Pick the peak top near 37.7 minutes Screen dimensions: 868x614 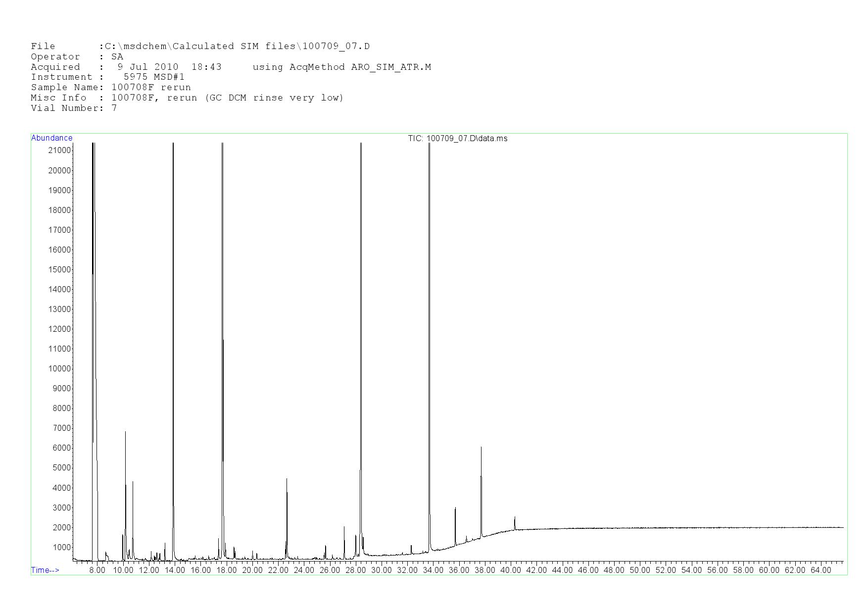pos(481,448)
